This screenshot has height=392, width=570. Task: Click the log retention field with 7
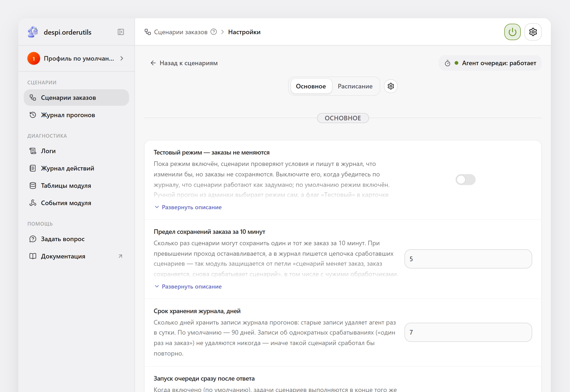point(468,332)
